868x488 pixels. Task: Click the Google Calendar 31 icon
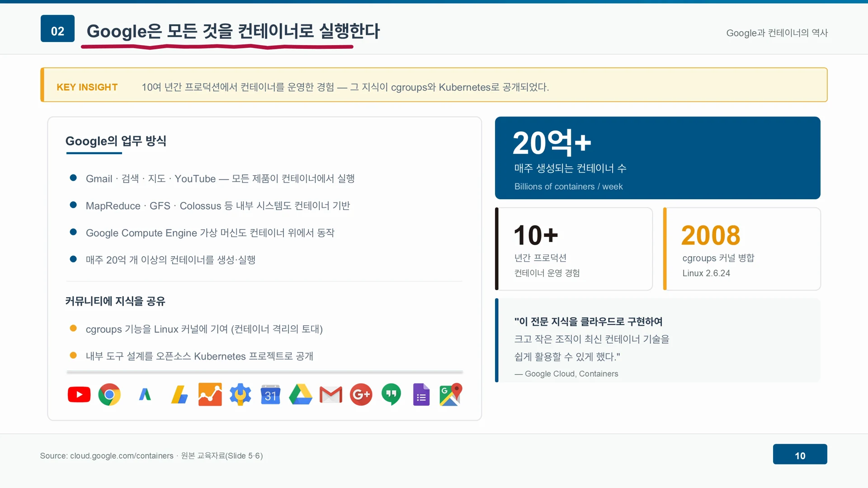click(270, 394)
